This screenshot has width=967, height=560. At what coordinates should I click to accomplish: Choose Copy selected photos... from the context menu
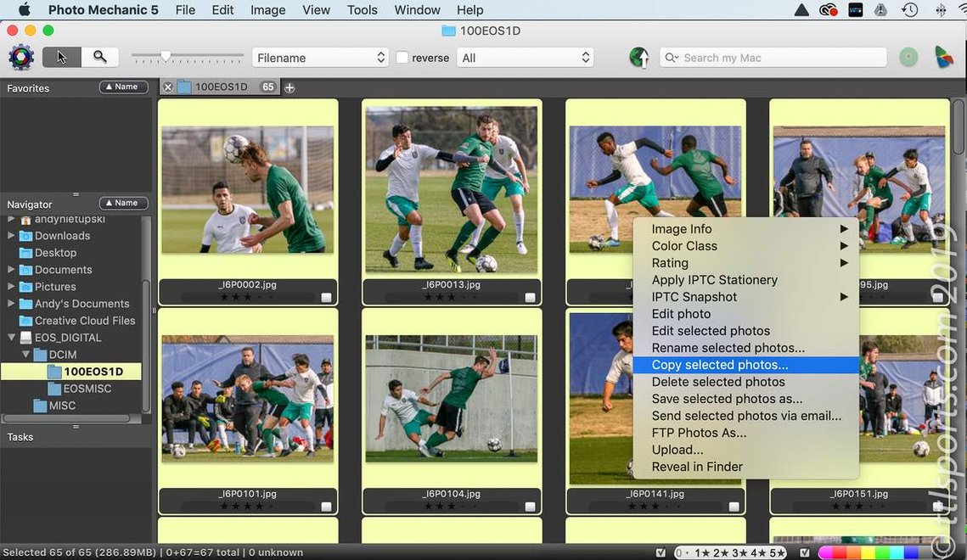pos(745,365)
